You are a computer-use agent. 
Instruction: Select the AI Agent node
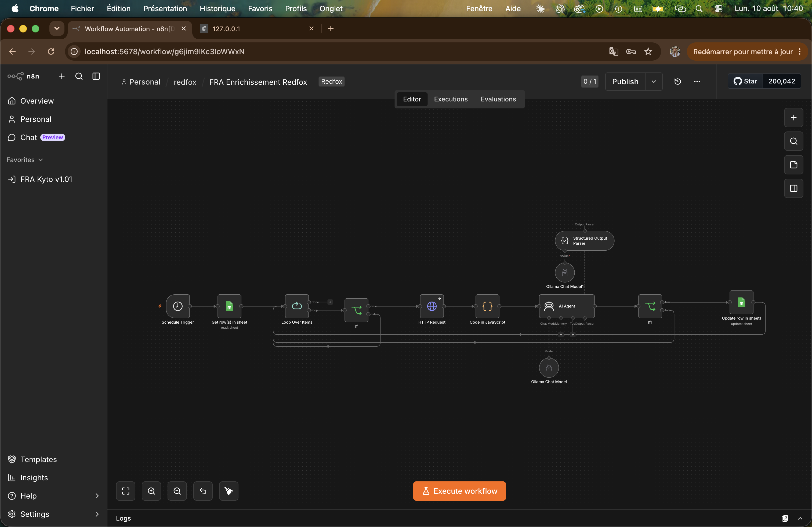(x=567, y=306)
